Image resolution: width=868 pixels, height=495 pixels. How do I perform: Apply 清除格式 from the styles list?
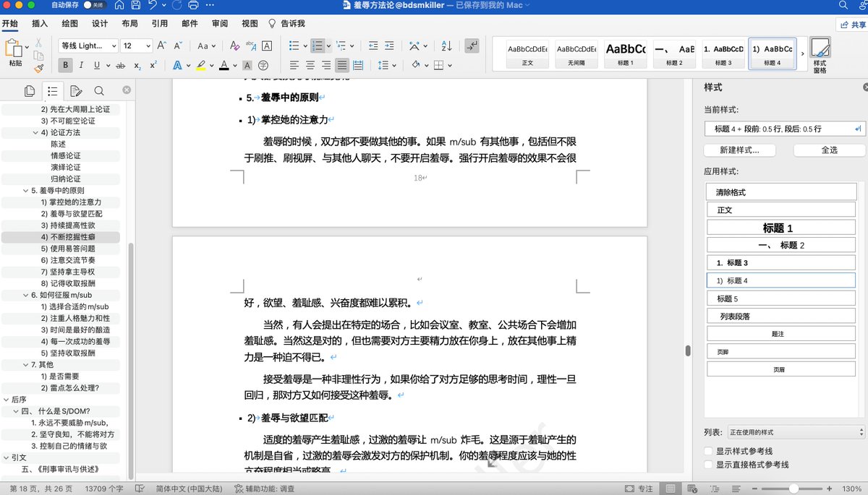tap(781, 192)
